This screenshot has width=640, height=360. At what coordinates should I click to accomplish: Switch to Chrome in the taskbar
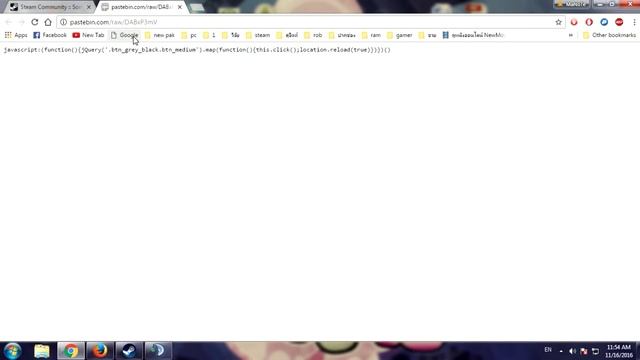click(x=71, y=351)
